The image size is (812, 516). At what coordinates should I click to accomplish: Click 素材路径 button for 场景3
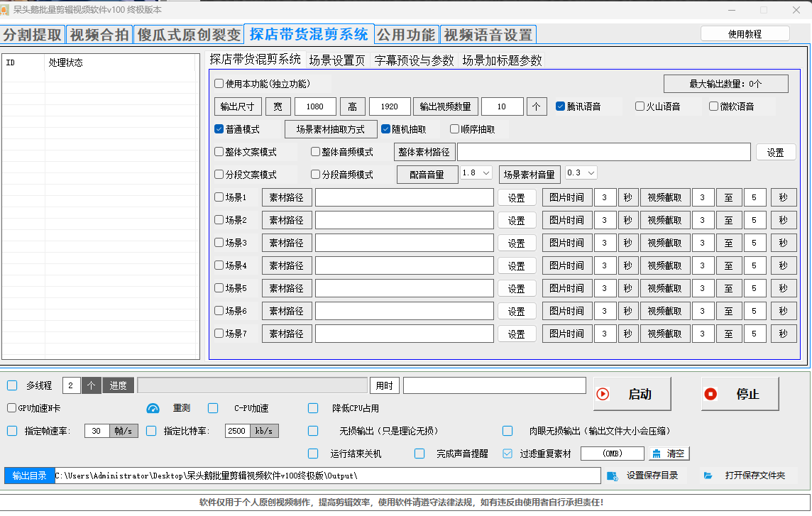click(x=287, y=243)
